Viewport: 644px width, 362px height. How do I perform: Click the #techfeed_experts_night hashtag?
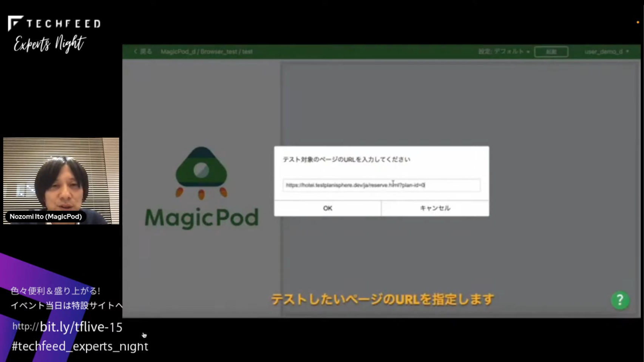80,346
